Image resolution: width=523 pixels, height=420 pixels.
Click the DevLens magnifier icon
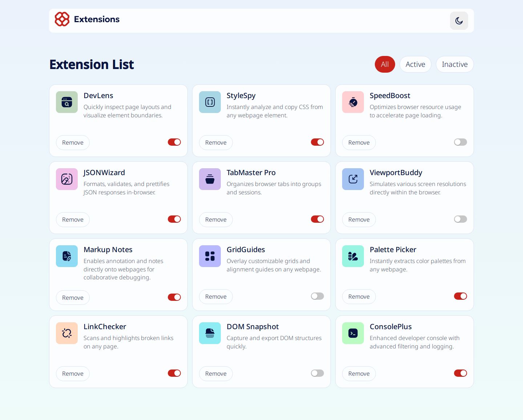[66, 102]
